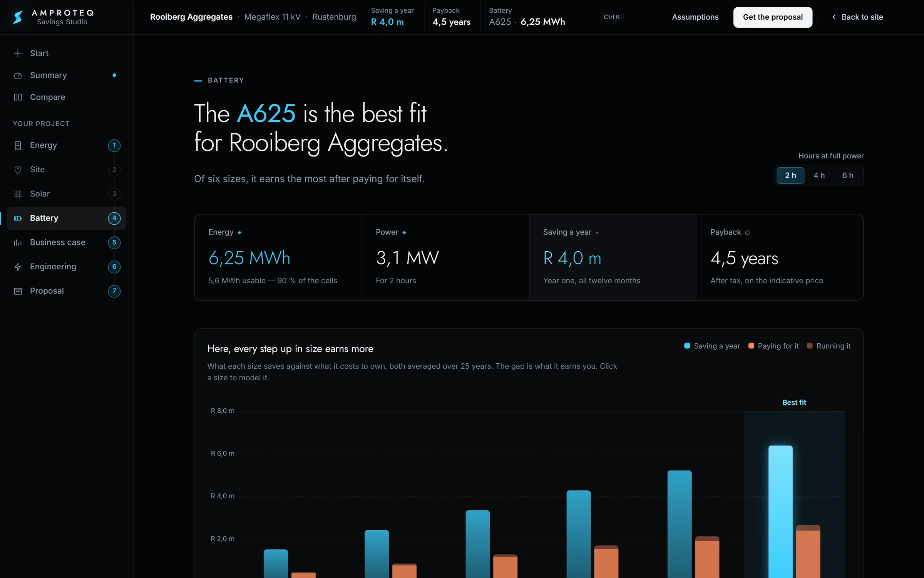Click the diamond icon beside Energy card label
The image size is (924, 578).
239,232
